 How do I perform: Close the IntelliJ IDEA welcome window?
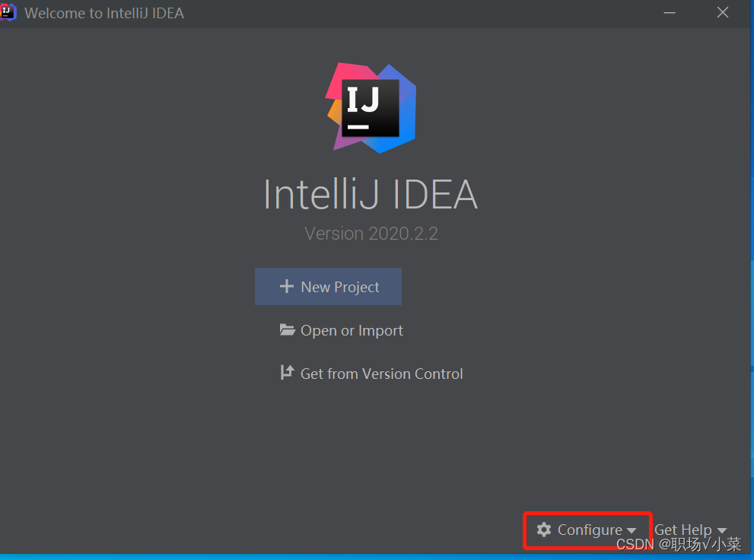[x=722, y=12]
